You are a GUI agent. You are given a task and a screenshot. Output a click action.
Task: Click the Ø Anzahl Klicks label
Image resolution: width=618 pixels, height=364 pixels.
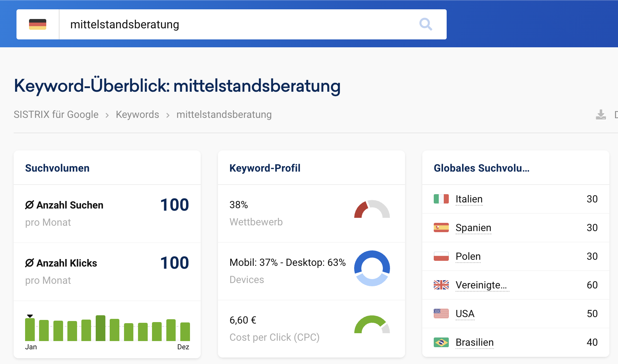point(61,263)
